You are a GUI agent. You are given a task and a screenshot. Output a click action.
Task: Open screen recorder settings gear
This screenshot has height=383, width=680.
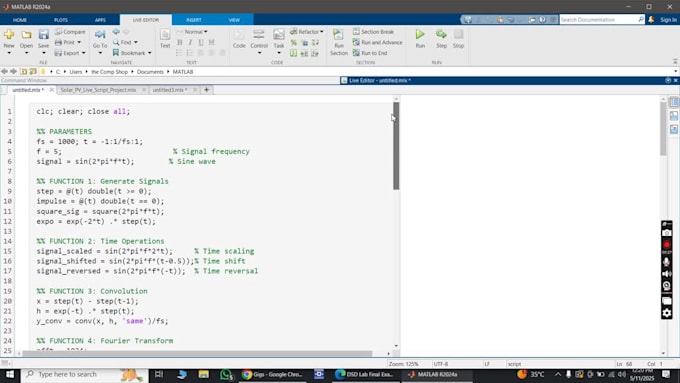667,313
